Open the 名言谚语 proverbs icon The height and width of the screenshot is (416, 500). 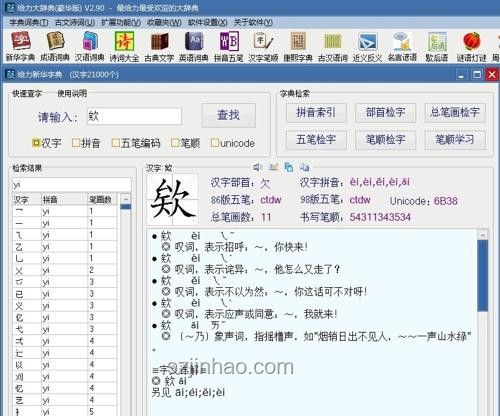(x=402, y=47)
